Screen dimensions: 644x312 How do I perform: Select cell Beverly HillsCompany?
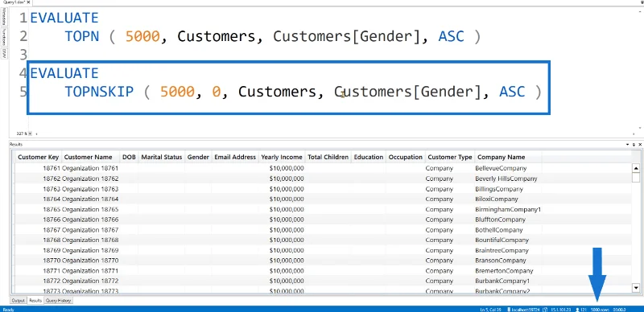tap(508, 179)
